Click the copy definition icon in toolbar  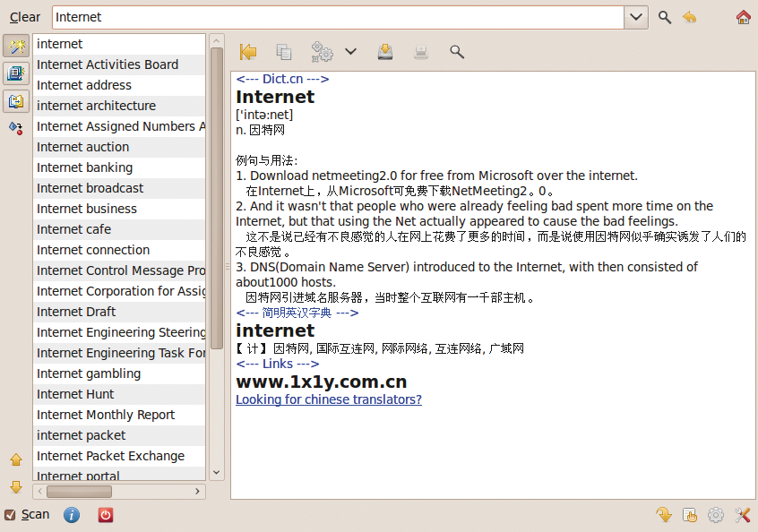tap(284, 52)
